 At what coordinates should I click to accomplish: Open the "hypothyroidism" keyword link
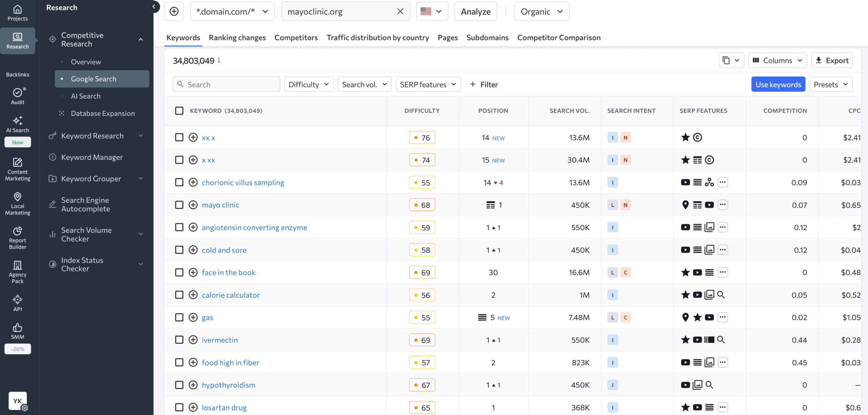click(x=228, y=385)
